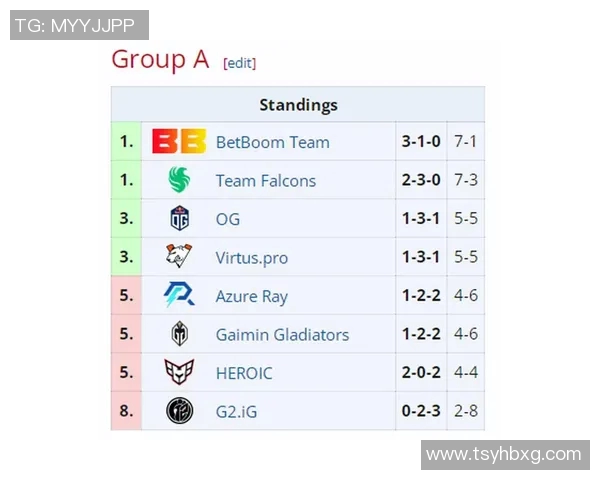This screenshot has height=480, width=600.
Task: Open the edit link beside Group A
Action: [240, 63]
